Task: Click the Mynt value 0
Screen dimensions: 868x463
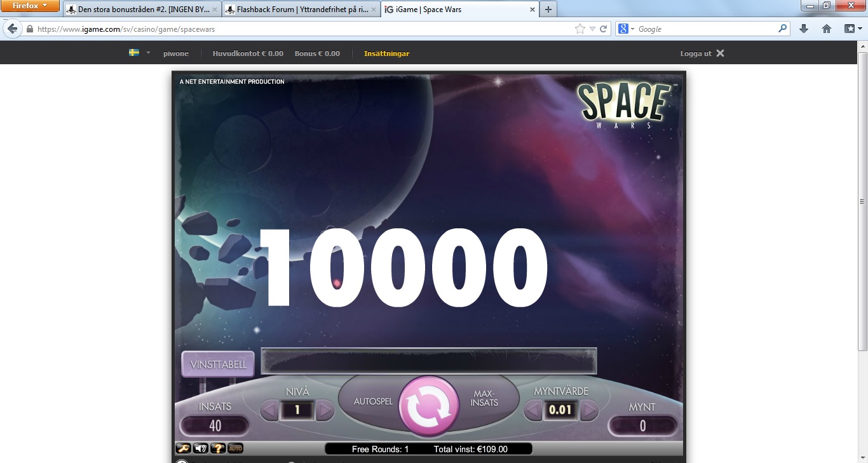Action: pos(642,425)
